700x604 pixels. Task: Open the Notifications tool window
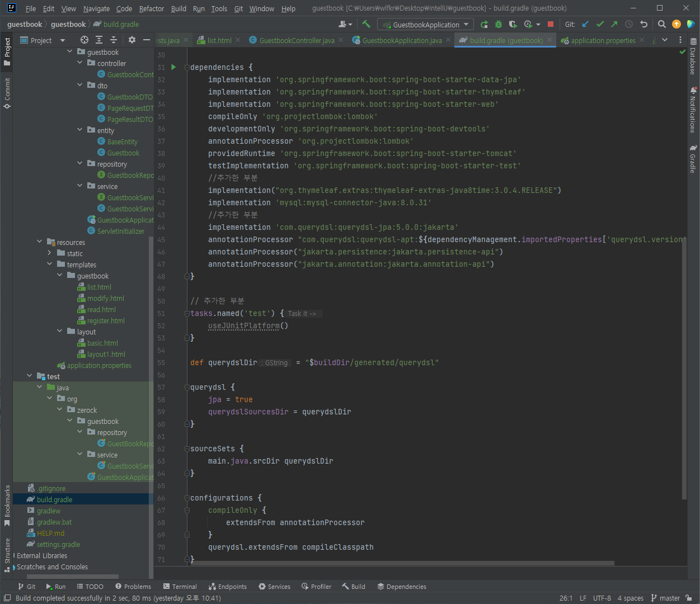693,109
